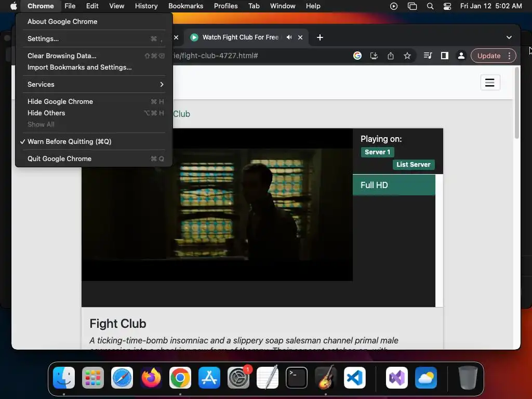Screen dimensions: 532x399
Task: Open the three-dot Chrome menu
Action: pyautogui.click(x=509, y=56)
